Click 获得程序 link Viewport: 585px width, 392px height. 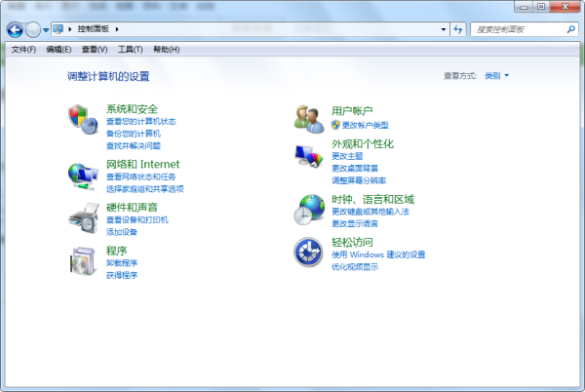coord(122,275)
